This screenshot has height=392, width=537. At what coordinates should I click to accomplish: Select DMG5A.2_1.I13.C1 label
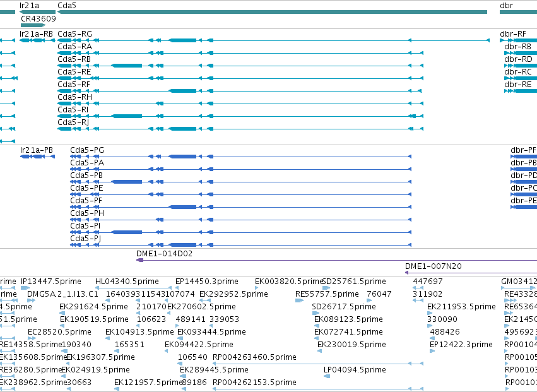tap(62, 294)
